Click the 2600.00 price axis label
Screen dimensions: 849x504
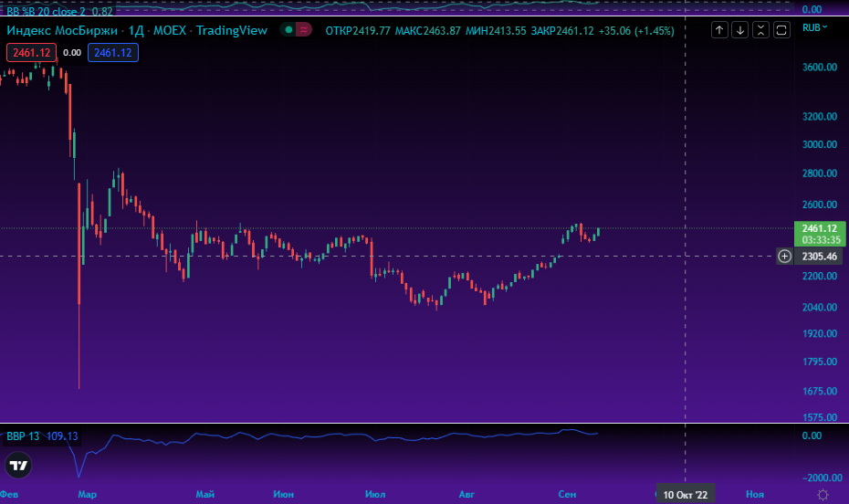pos(819,205)
